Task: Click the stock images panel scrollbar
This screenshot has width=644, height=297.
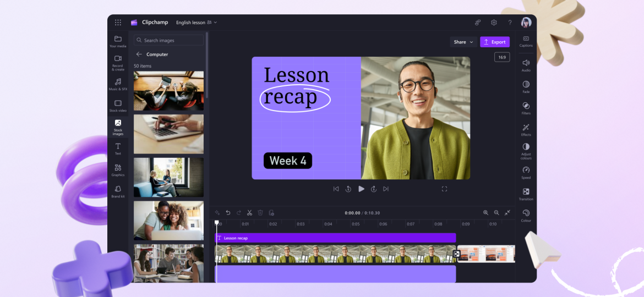Action: [x=207, y=65]
